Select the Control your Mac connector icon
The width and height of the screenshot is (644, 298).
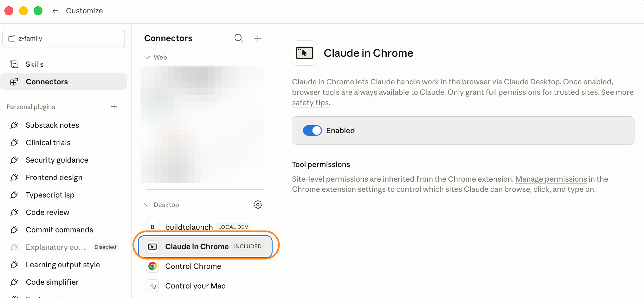tap(152, 286)
